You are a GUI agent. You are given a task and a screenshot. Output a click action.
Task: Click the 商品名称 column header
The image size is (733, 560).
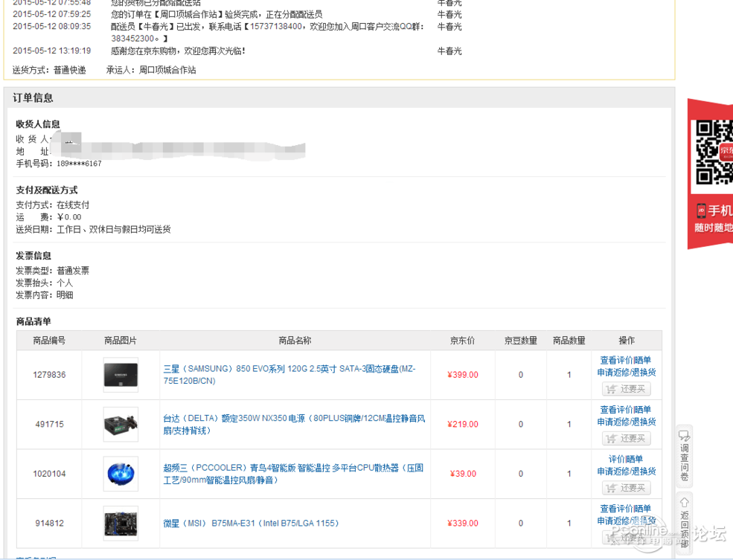(295, 341)
